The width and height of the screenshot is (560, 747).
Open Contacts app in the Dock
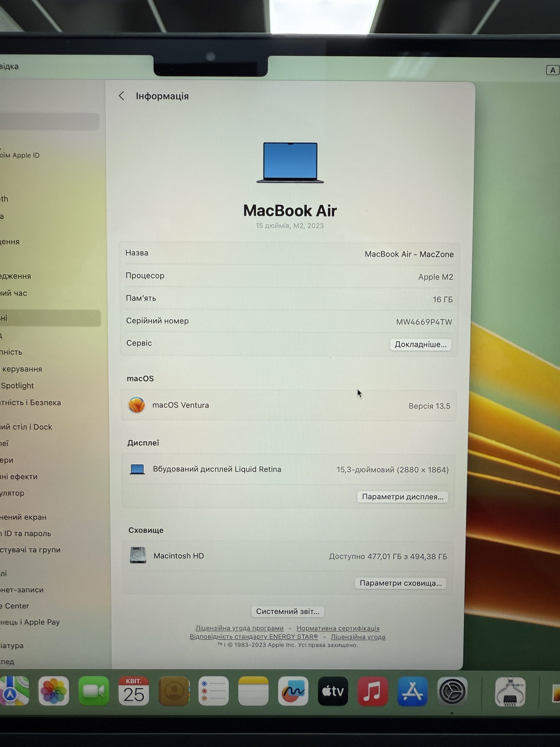[x=174, y=691]
